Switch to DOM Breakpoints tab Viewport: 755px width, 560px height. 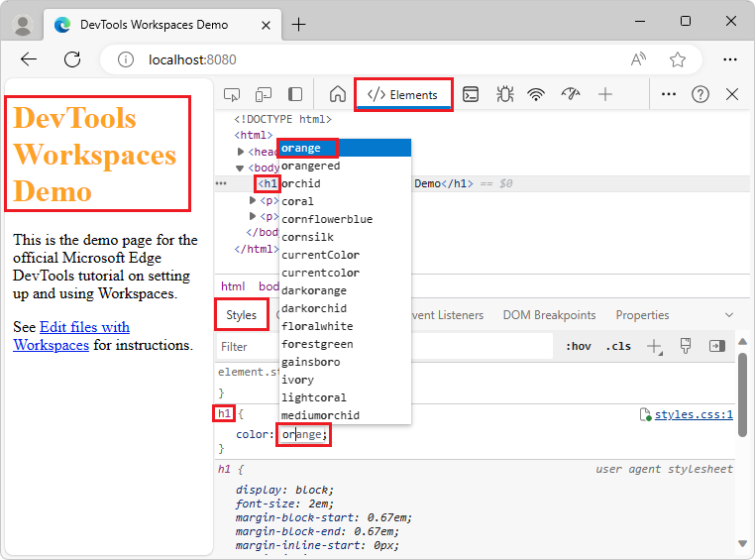tap(549, 315)
